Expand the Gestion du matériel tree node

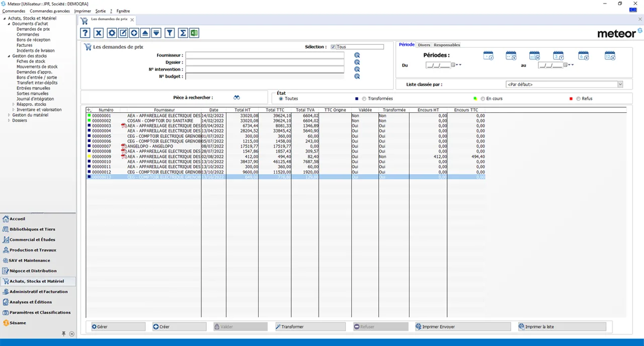(x=9, y=115)
